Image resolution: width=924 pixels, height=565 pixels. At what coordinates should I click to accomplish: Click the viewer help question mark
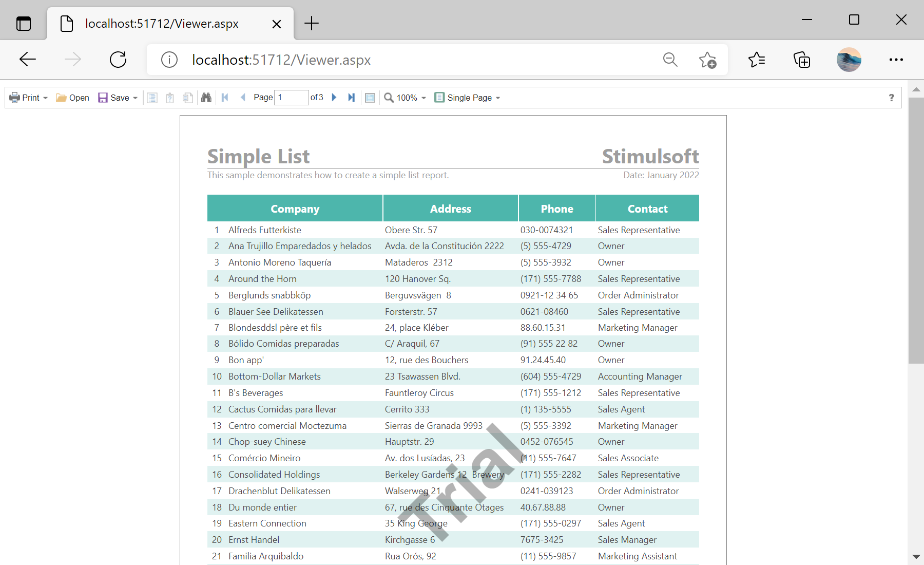click(x=891, y=98)
